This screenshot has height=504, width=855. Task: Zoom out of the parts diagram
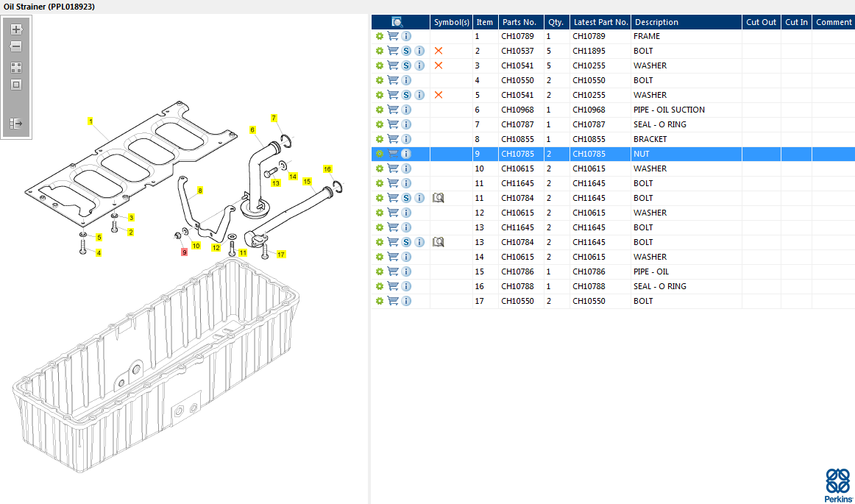point(16,46)
